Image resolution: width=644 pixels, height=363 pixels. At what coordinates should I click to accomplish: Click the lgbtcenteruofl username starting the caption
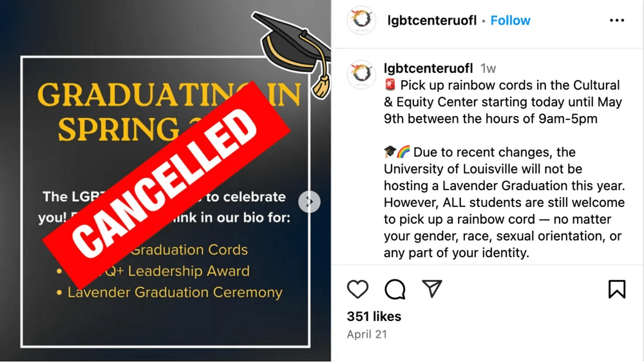pos(428,68)
